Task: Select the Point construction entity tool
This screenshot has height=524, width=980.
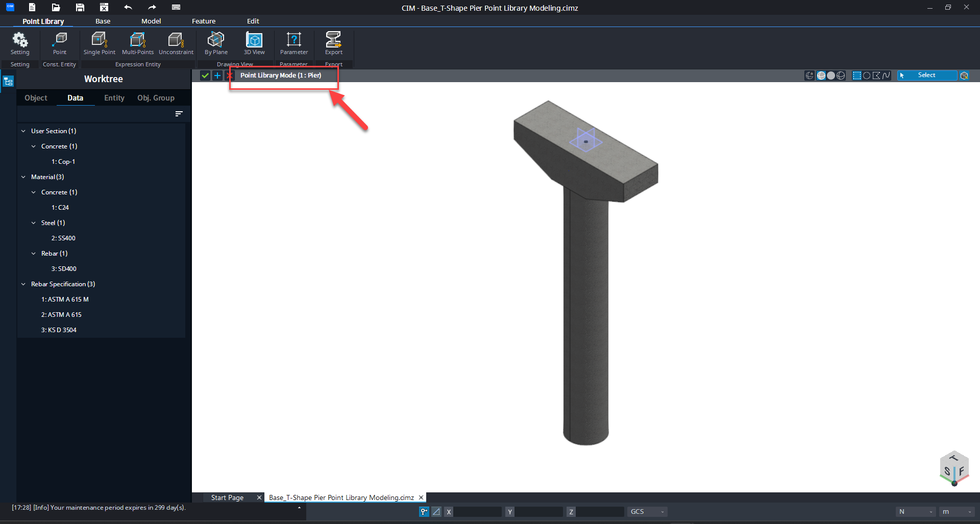Action: (60, 43)
